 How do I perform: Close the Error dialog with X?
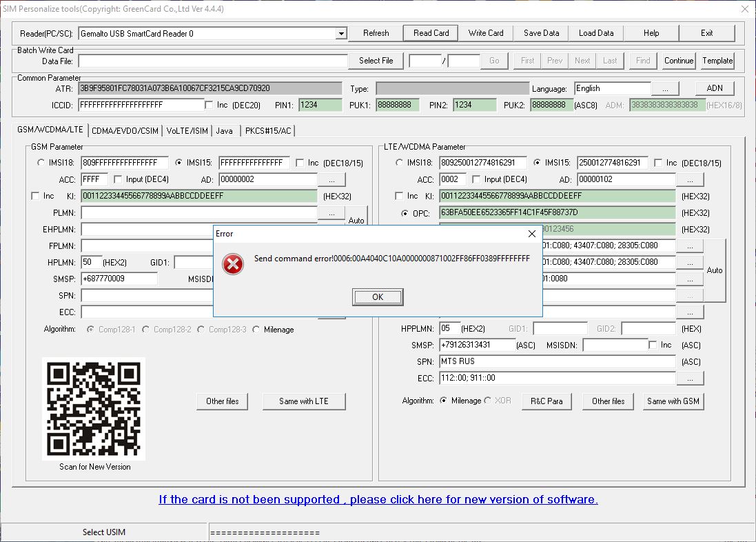(531, 234)
